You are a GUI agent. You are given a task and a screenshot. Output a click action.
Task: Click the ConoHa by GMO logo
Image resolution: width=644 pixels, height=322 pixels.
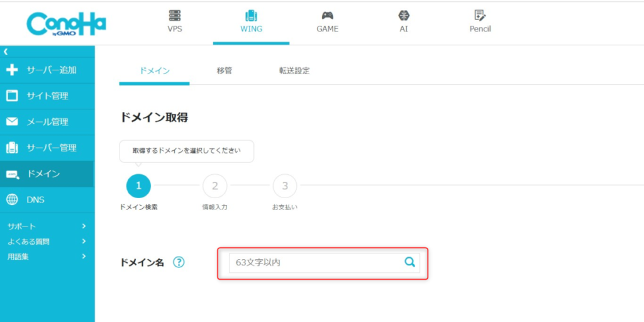[66, 24]
